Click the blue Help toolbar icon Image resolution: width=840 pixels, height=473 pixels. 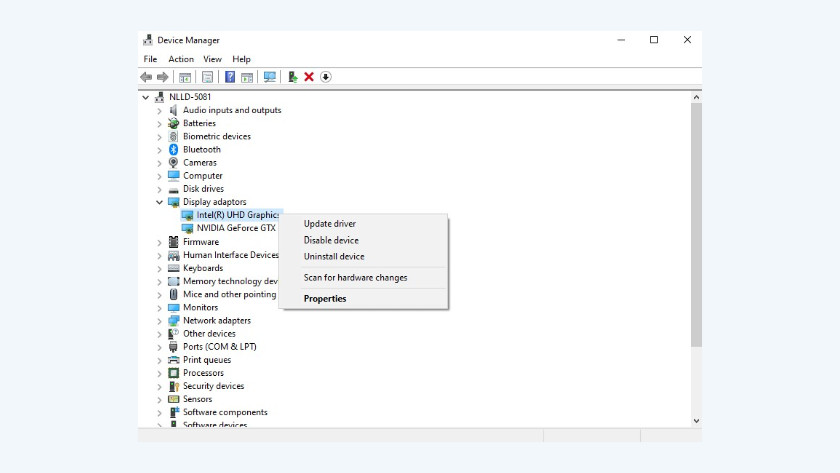(230, 77)
